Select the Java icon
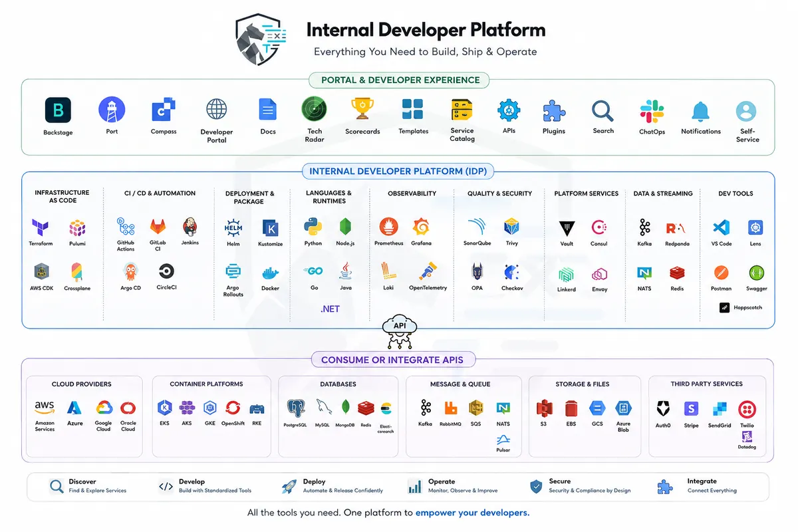 [x=346, y=271]
